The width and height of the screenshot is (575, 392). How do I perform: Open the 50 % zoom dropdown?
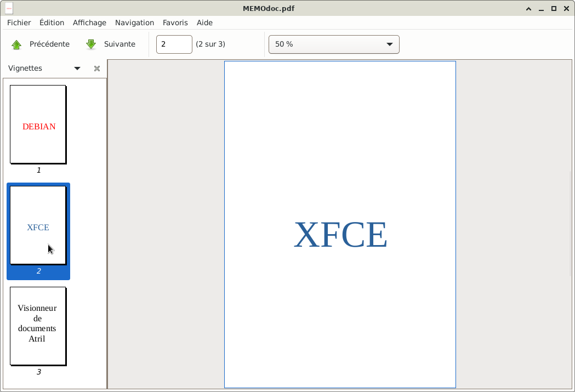click(x=334, y=44)
